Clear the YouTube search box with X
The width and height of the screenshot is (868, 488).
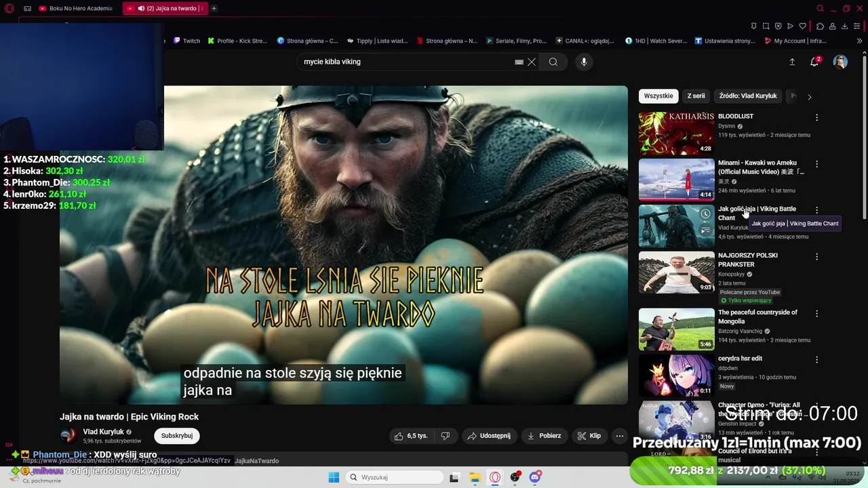tap(532, 62)
